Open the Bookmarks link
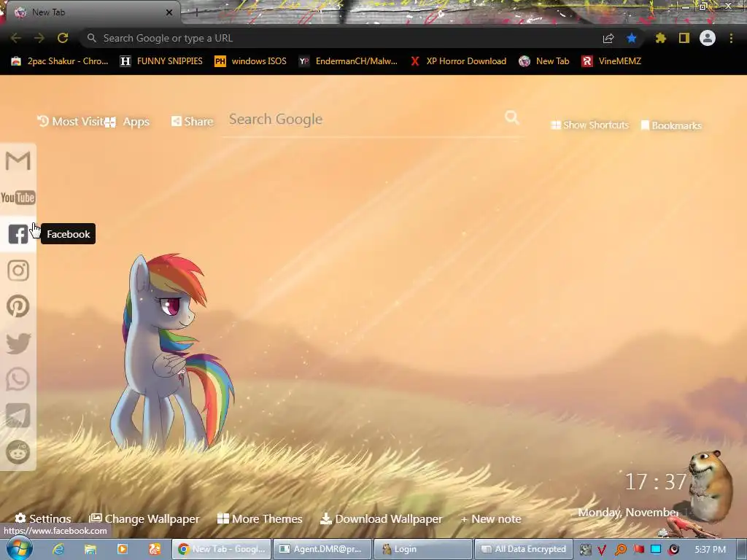The image size is (747, 560). [671, 125]
